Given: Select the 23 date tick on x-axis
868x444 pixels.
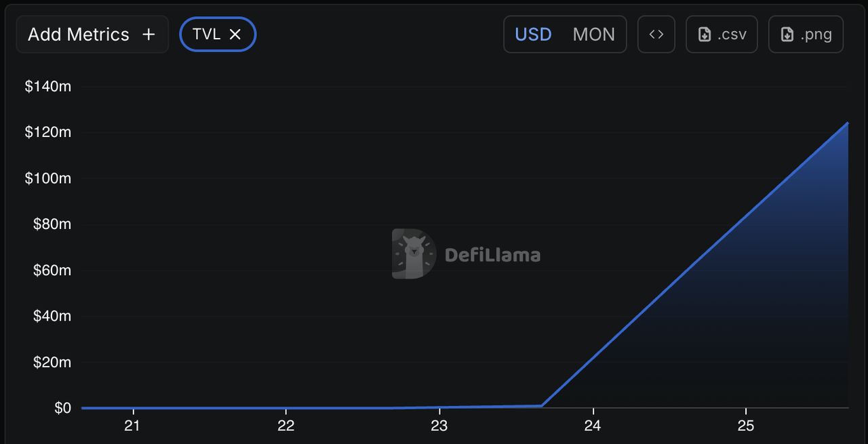Looking at the screenshot, I should pos(439,426).
